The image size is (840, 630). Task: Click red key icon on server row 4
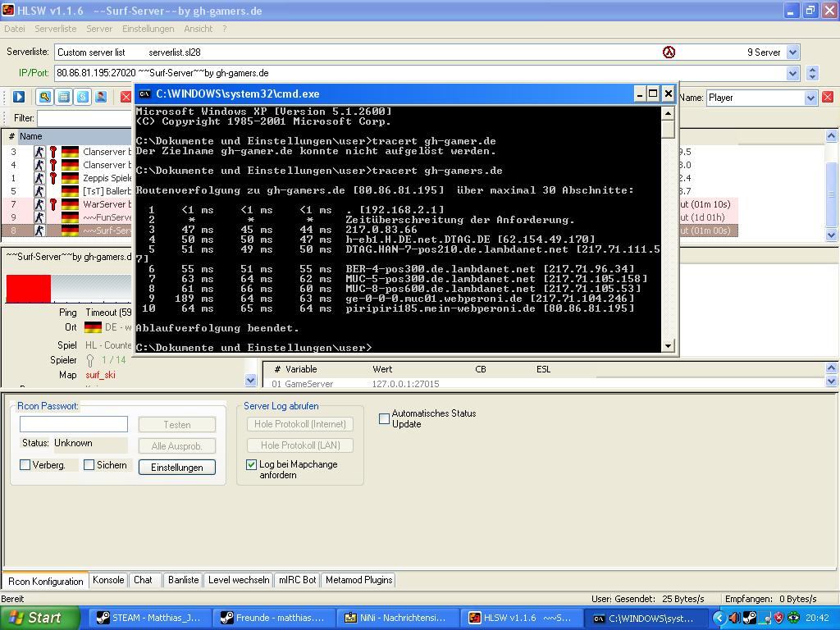coord(53,165)
